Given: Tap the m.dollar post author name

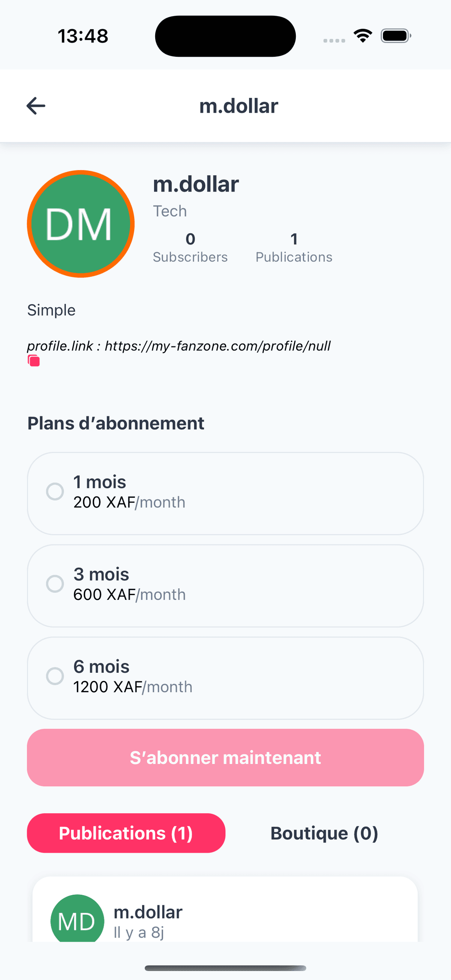Looking at the screenshot, I should (148, 912).
